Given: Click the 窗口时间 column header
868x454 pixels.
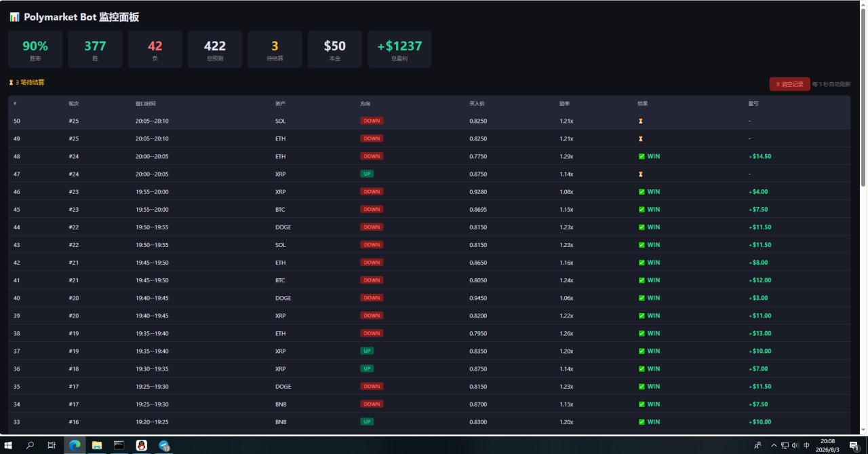Looking at the screenshot, I should click(145, 104).
